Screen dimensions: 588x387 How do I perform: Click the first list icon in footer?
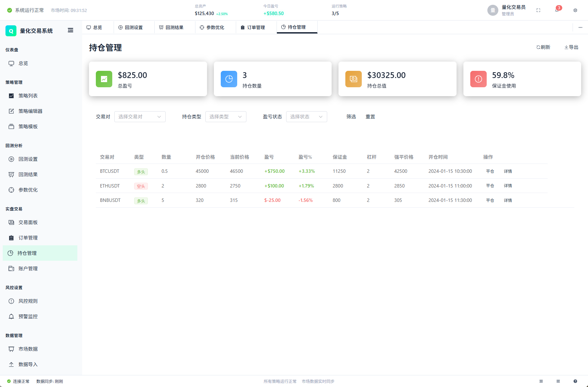click(x=541, y=381)
